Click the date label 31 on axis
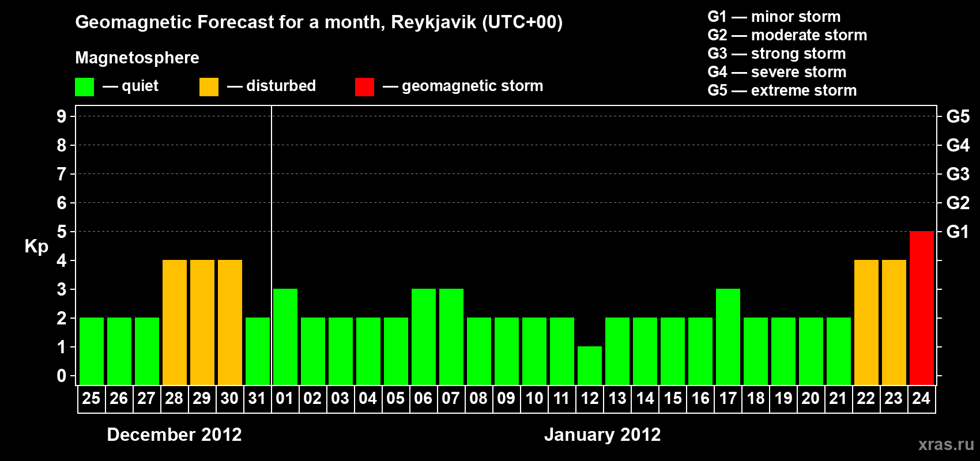This screenshot has width=980, height=461. pyautogui.click(x=257, y=398)
